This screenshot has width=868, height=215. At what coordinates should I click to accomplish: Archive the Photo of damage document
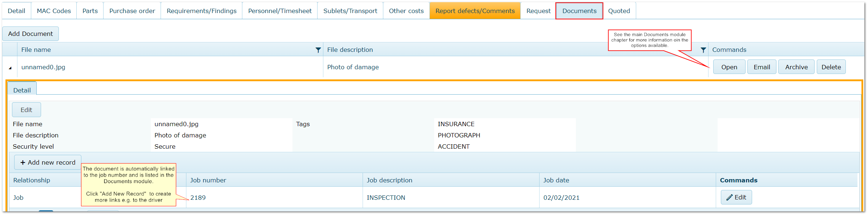click(796, 67)
